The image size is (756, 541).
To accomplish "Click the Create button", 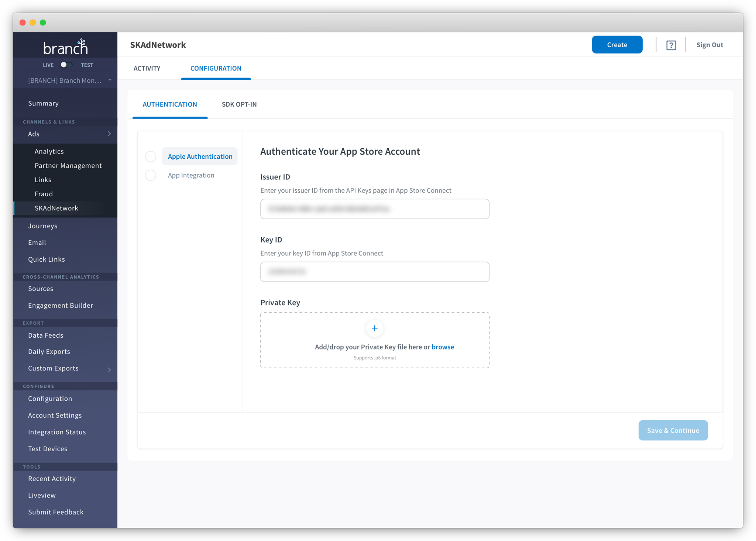I will [x=617, y=45].
